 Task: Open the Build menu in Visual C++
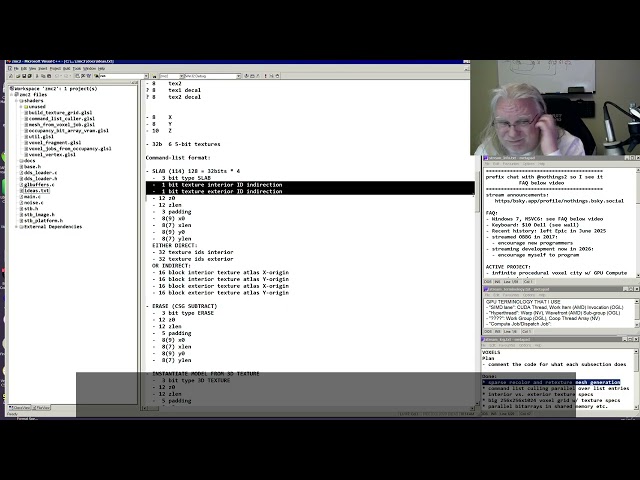point(67,69)
